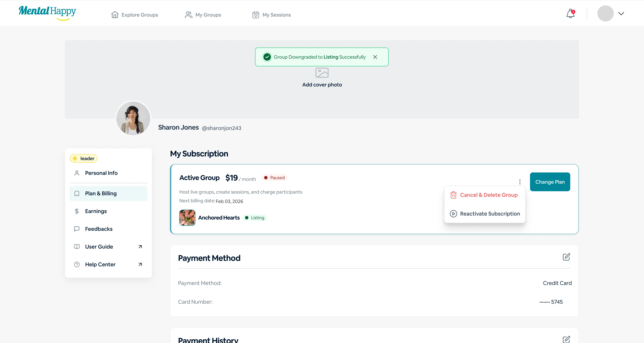Click the Feedbacks chat bubble icon

click(x=77, y=229)
